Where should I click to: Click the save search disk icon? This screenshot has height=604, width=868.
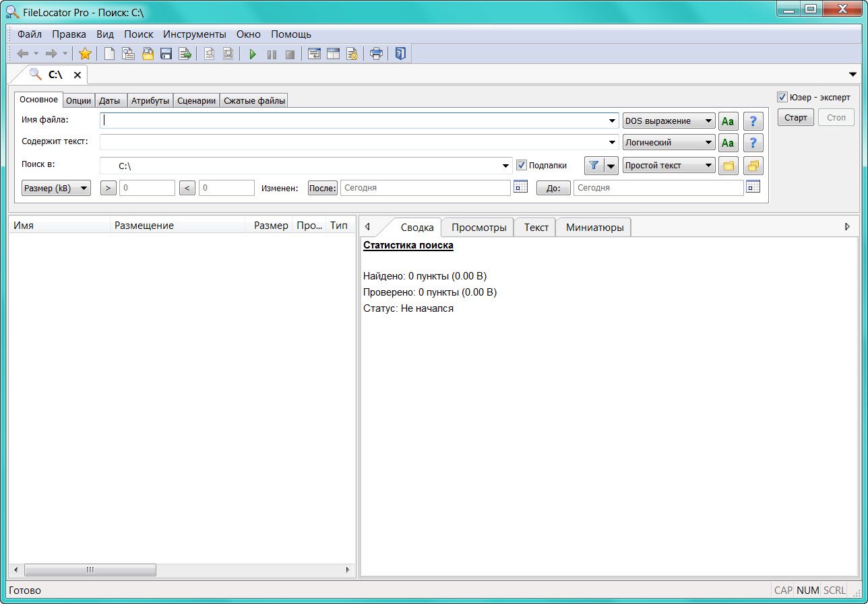[166, 54]
